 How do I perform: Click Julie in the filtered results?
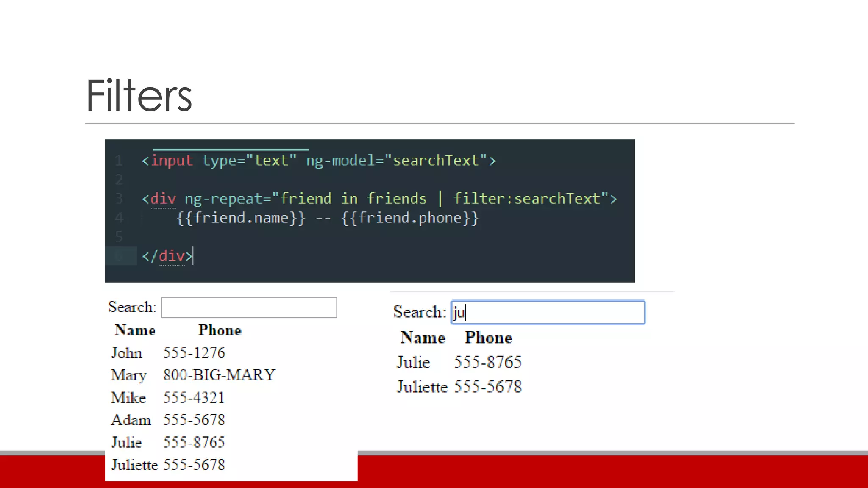pos(413,362)
